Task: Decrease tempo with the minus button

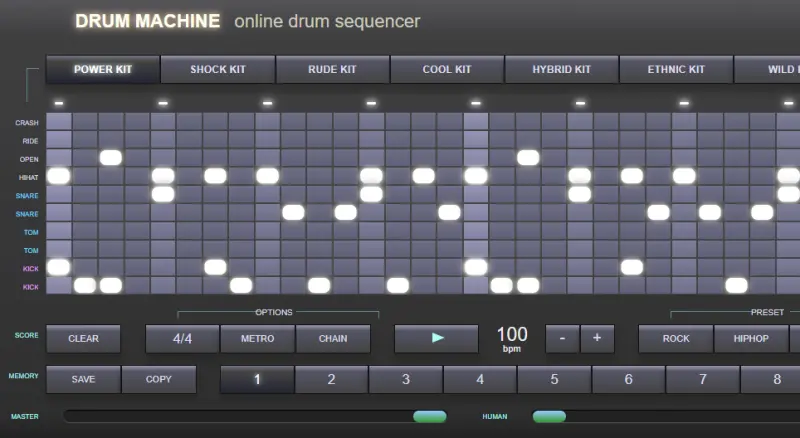Action: pyautogui.click(x=562, y=338)
